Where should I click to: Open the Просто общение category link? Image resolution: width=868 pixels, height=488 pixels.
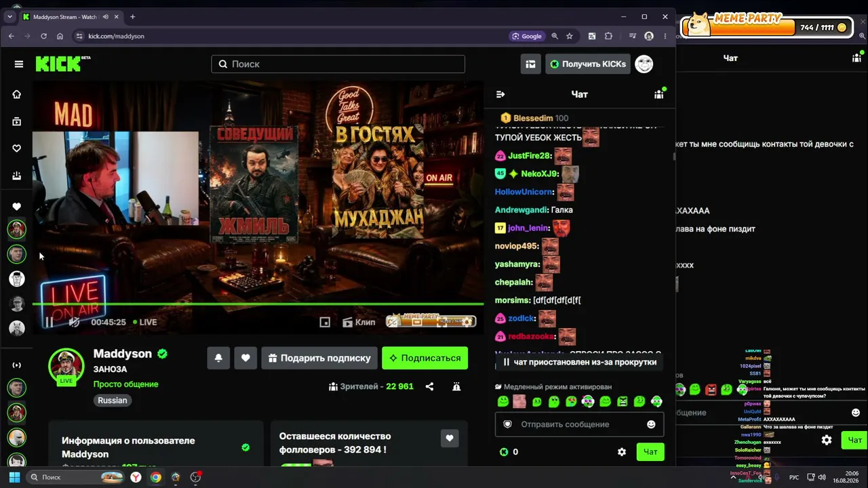(x=126, y=384)
